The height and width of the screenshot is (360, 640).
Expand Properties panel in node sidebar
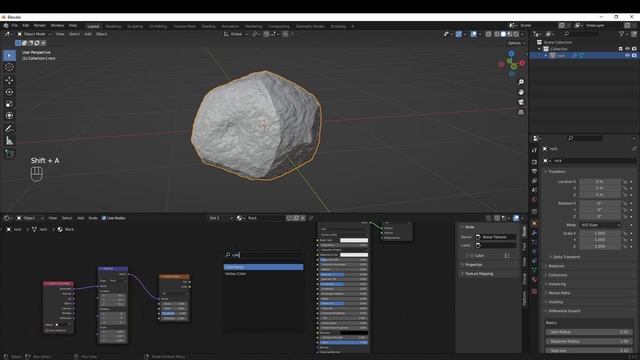point(473,265)
